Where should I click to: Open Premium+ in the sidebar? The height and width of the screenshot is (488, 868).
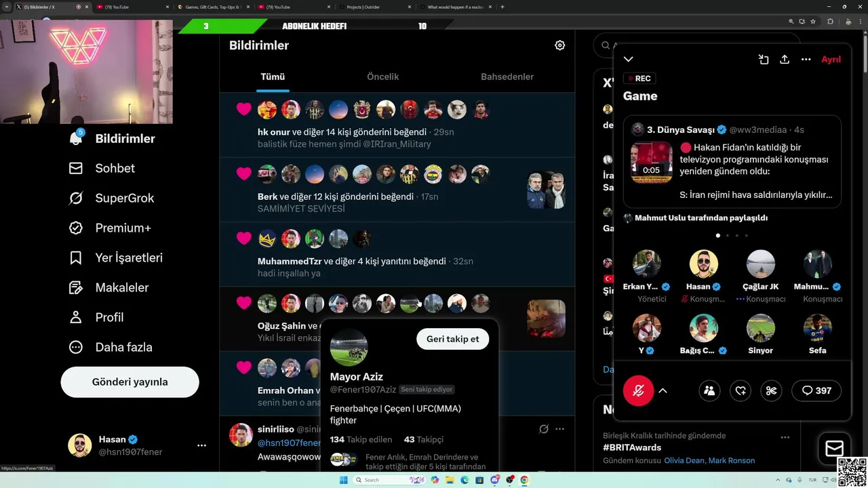click(x=110, y=228)
